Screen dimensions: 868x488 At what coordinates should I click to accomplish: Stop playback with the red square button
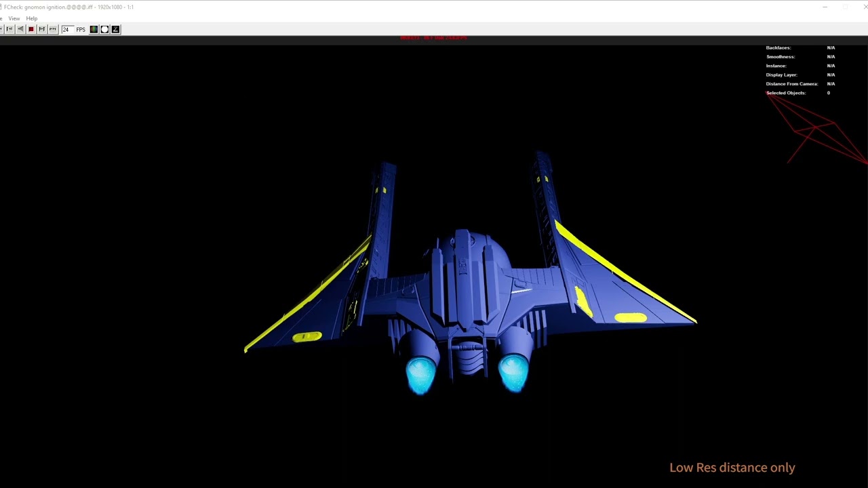coord(31,29)
